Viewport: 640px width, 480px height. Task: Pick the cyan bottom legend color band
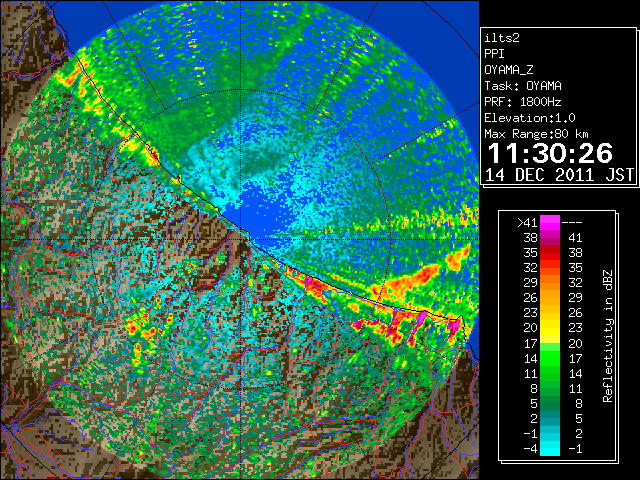pos(550,448)
